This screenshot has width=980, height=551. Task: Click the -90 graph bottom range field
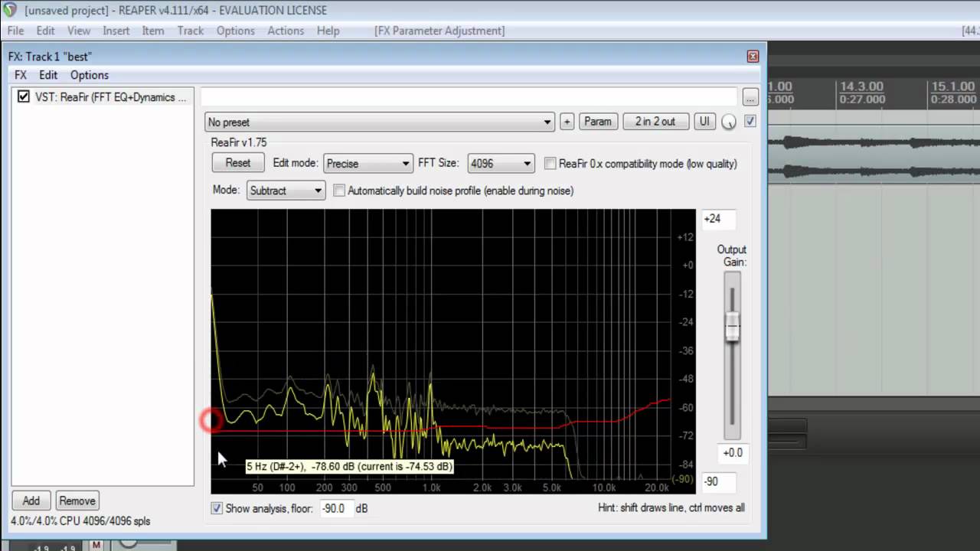pyautogui.click(x=717, y=481)
